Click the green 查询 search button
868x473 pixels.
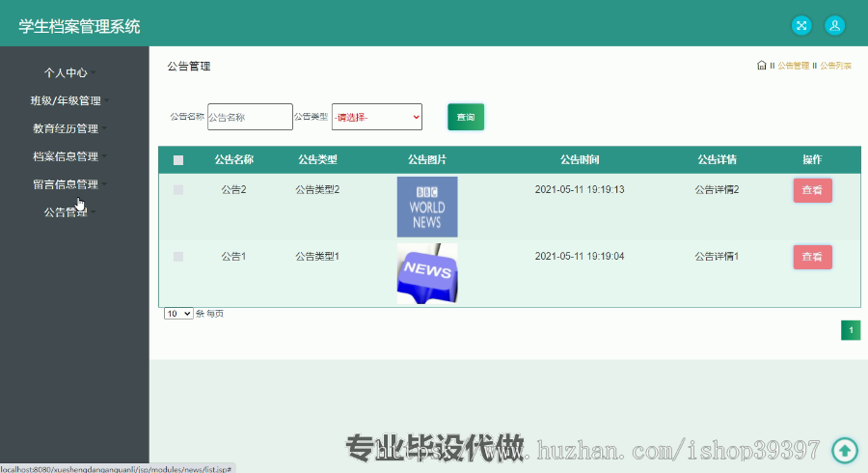[466, 117]
